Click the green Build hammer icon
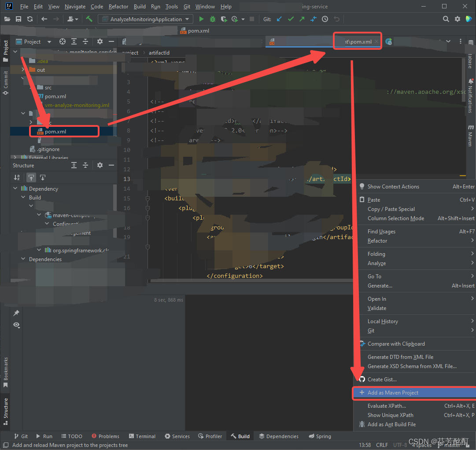The height and width of the screenshot is (450, 476). 89,19
